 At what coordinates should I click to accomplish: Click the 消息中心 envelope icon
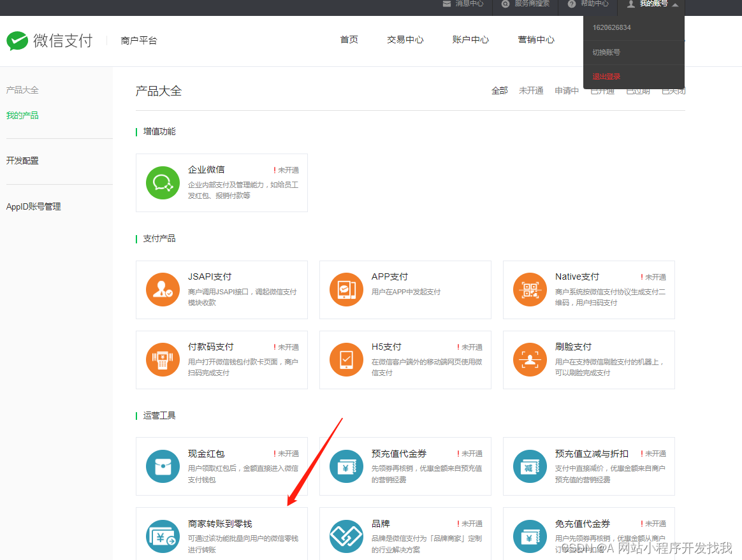(447, 4)
